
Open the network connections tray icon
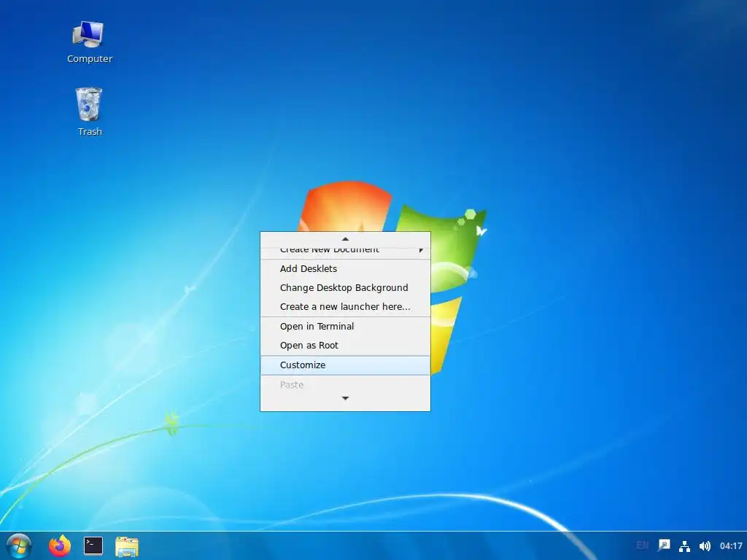[x=684, y=545]
